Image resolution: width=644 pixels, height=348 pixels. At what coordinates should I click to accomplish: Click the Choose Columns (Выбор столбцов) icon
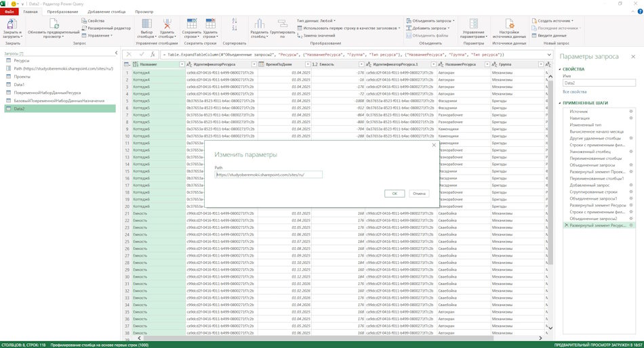click(146, 24)
